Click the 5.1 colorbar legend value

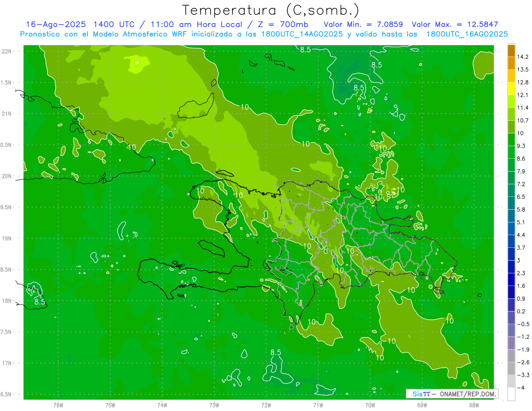[x=522, y=222]
